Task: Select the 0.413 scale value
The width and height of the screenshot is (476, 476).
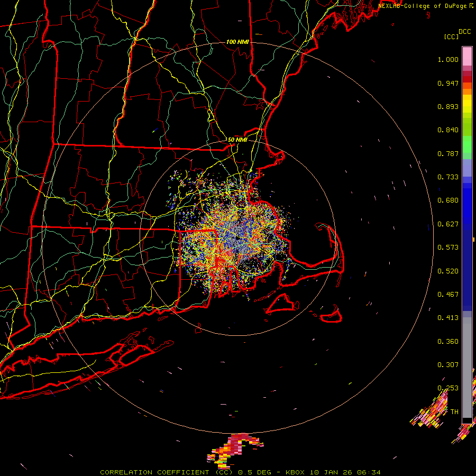Action: click(448, 318)
